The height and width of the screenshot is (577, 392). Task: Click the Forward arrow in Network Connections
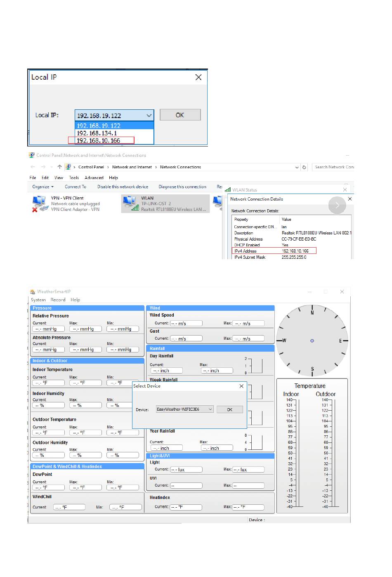(43, 167)
